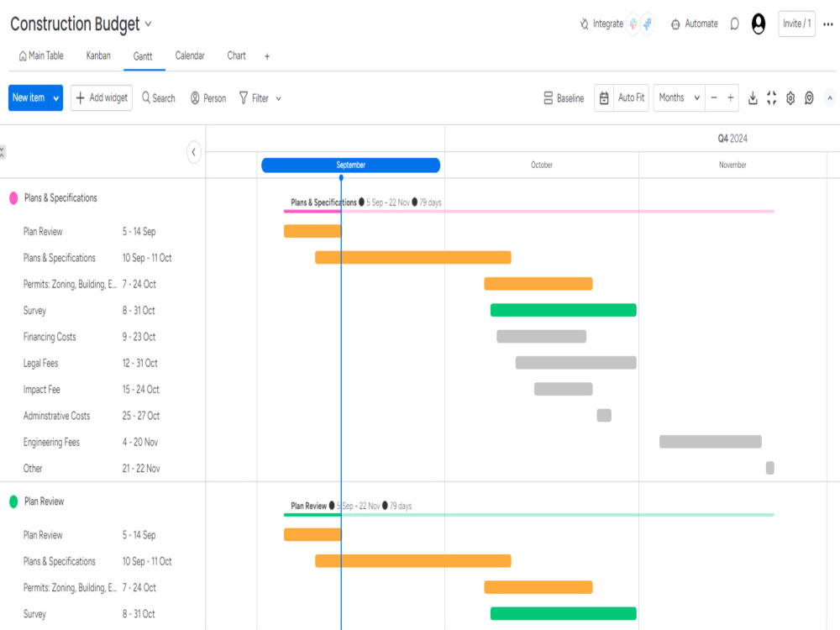This screenshot has height=630, width=840.
Task: Collapse the header with the up chevron
Action: [830, 98]
